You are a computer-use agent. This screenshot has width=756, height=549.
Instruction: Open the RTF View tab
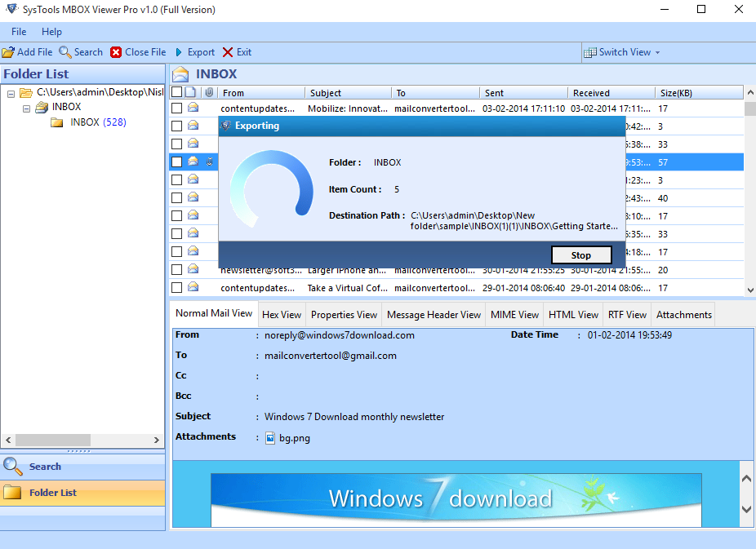point(627,315)
